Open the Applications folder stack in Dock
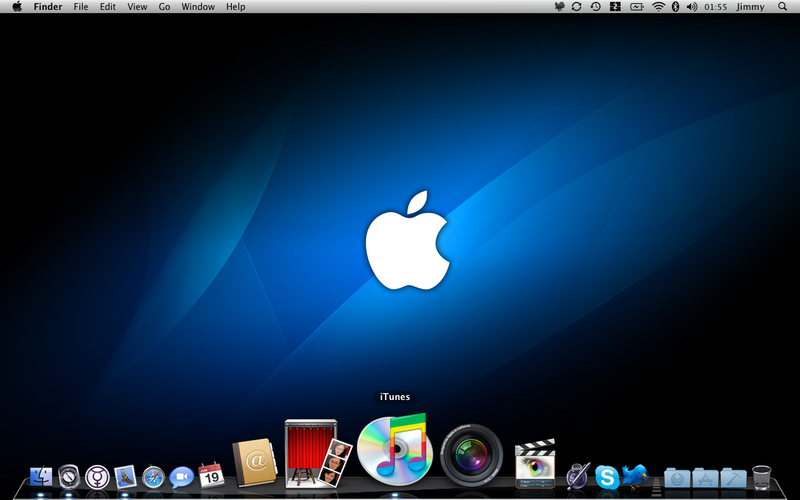The image size is (800, 500). click(706, 478)
